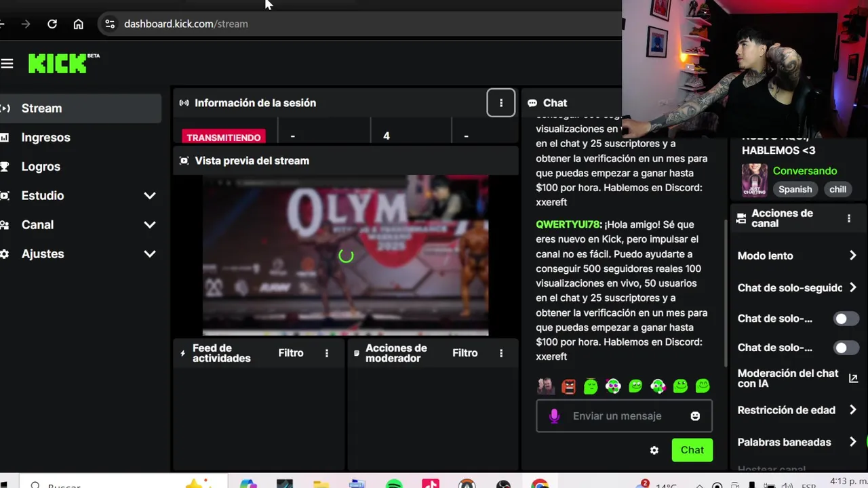Open Ingresos in the sidebar

point(45,138)
